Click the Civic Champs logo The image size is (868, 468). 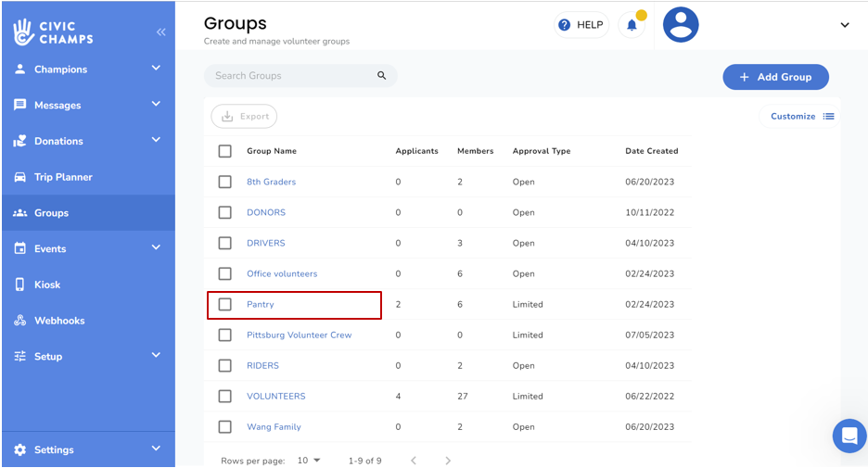tap(54, 32)
